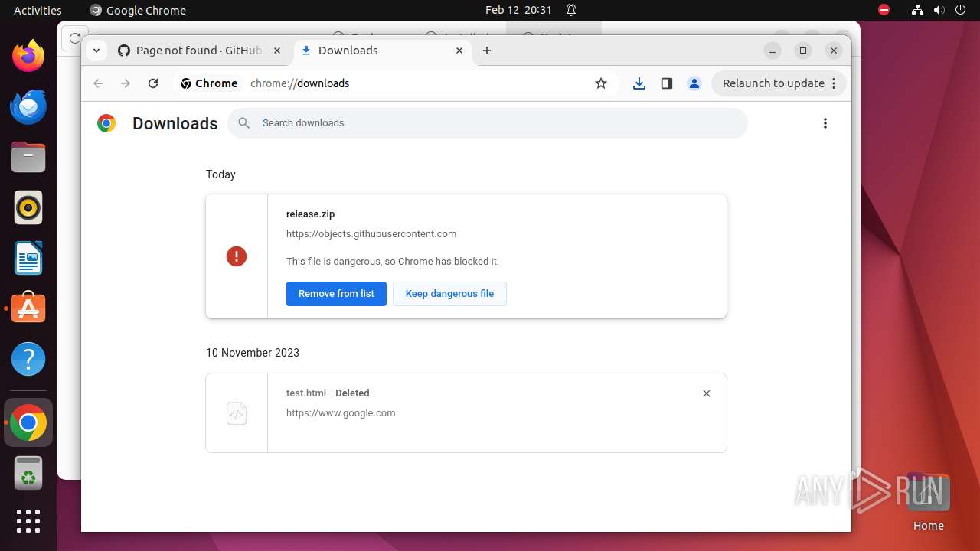The height and width of the screenshot is (551, 980).
Task: Open the Help dock icon
Action: coord(28,359)
